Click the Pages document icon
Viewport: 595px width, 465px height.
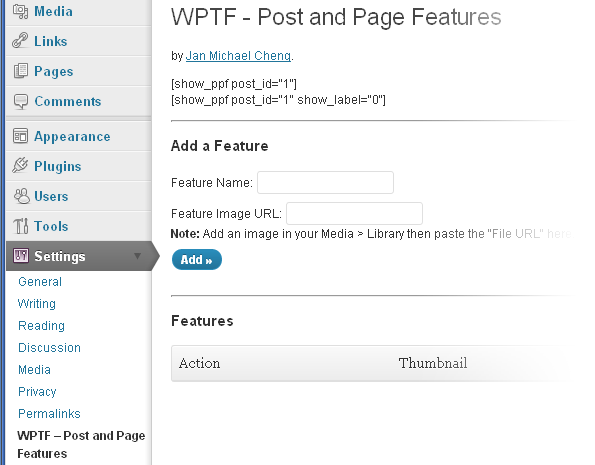(20, 71)
